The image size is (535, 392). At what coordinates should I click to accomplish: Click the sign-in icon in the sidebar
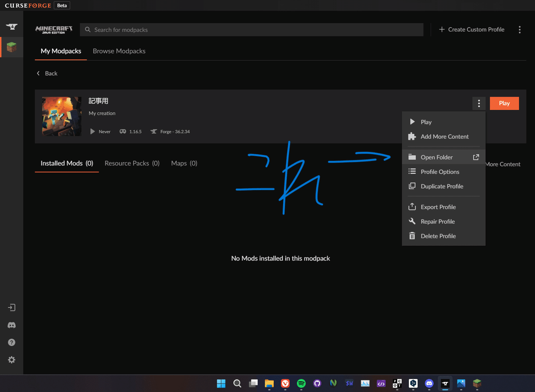point(11,307)
